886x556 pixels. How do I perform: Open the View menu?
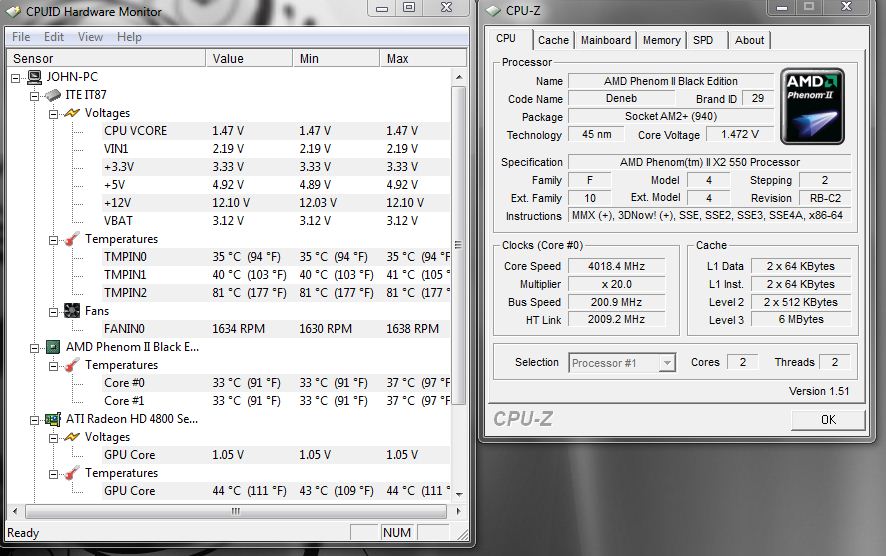click(x=90, y=37)
